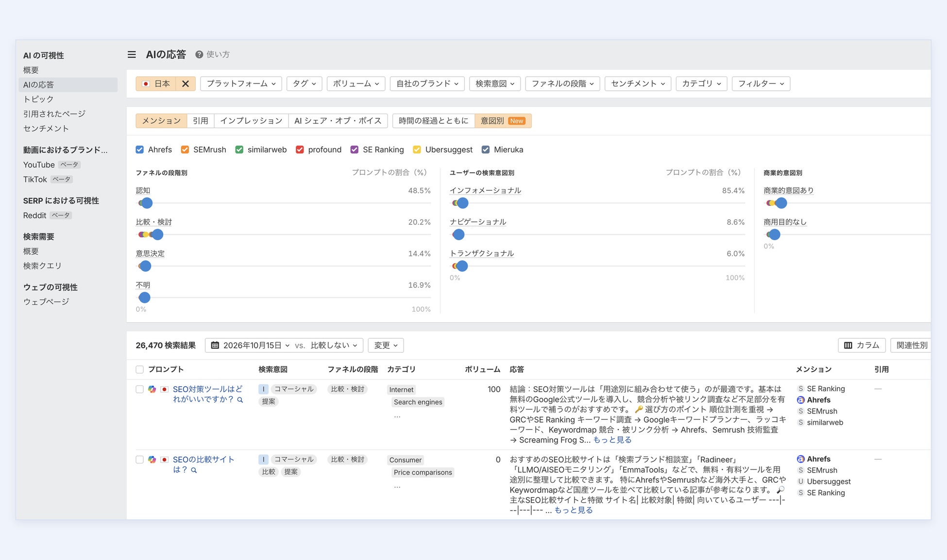Click the I intent badge in second row
Image resolution: width=947 pixels, height=560 pixels.
pyautogui.click(x=263, y=459)
